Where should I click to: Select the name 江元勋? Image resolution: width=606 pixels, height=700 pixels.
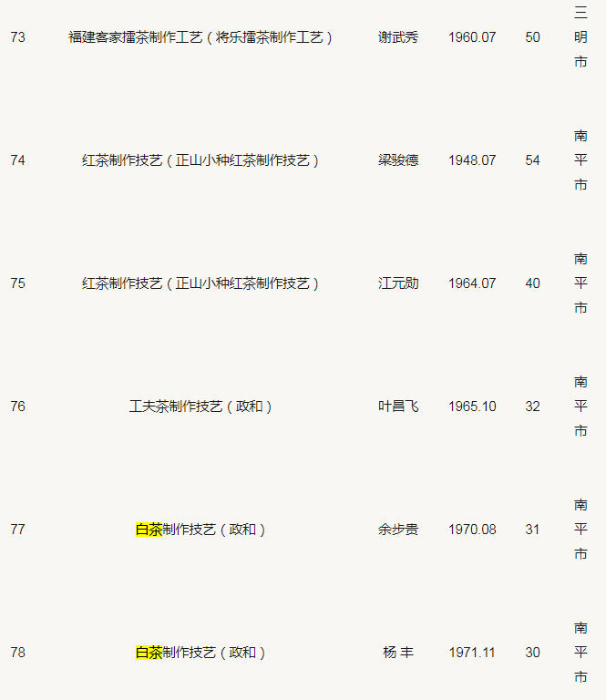click(x=398, y=283)
